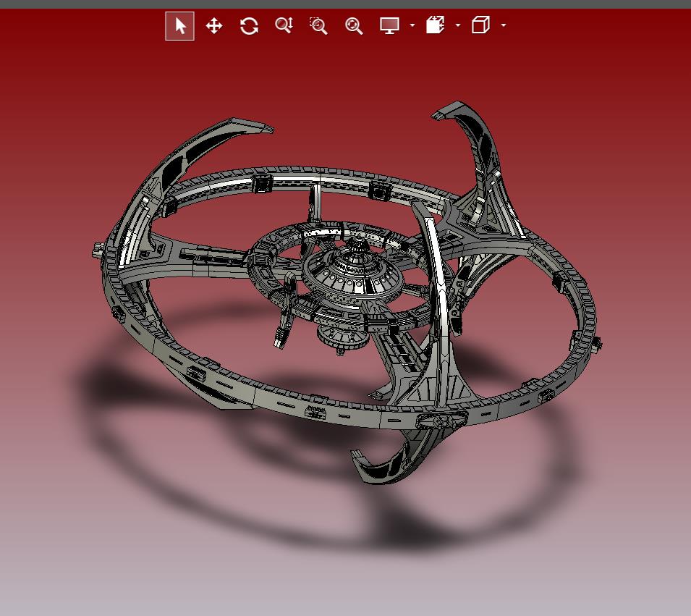
Task: Open the view orientation cube dropdown arrow
Action: (504, 25)
